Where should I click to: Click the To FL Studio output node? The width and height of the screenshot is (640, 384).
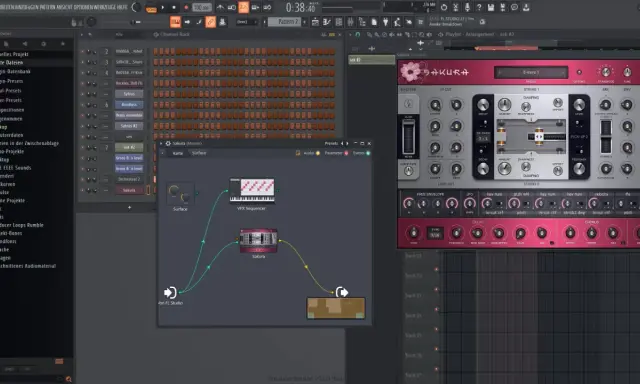coord(342,292)
